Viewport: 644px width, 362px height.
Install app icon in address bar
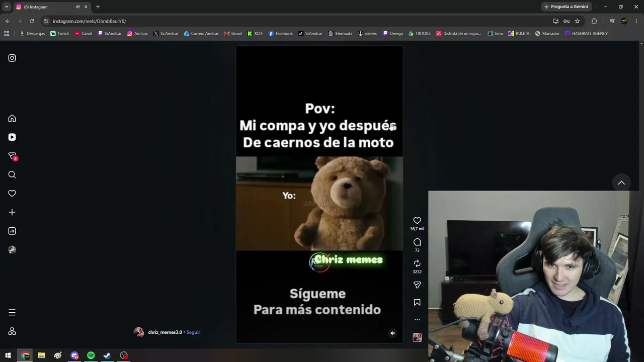tap(555, 21)
